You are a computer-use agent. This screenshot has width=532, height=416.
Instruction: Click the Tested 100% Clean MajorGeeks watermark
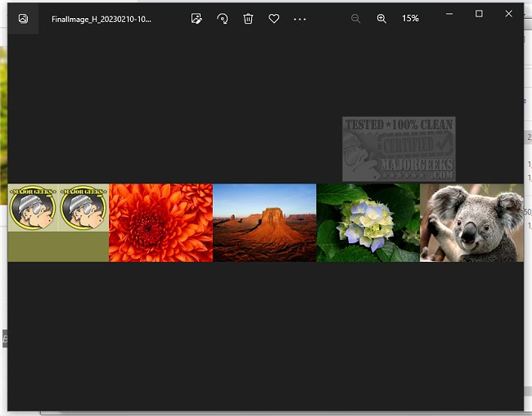point(399,149)
